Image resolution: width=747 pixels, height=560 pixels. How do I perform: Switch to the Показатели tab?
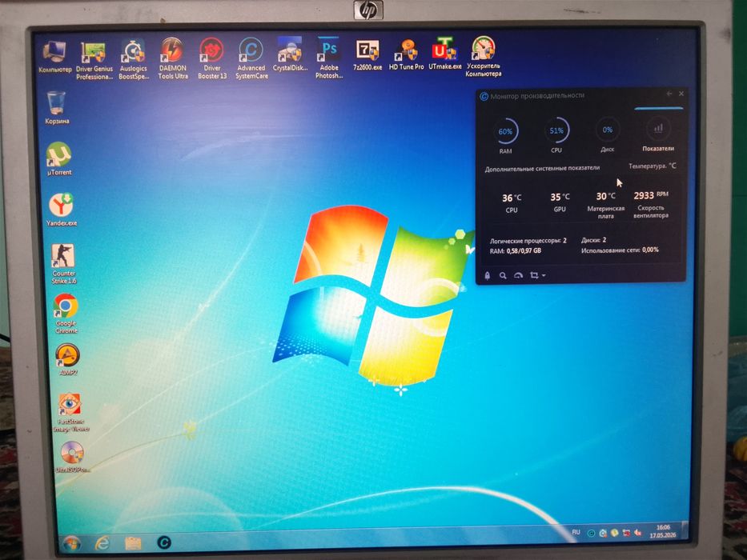click(x=658, y=135)
